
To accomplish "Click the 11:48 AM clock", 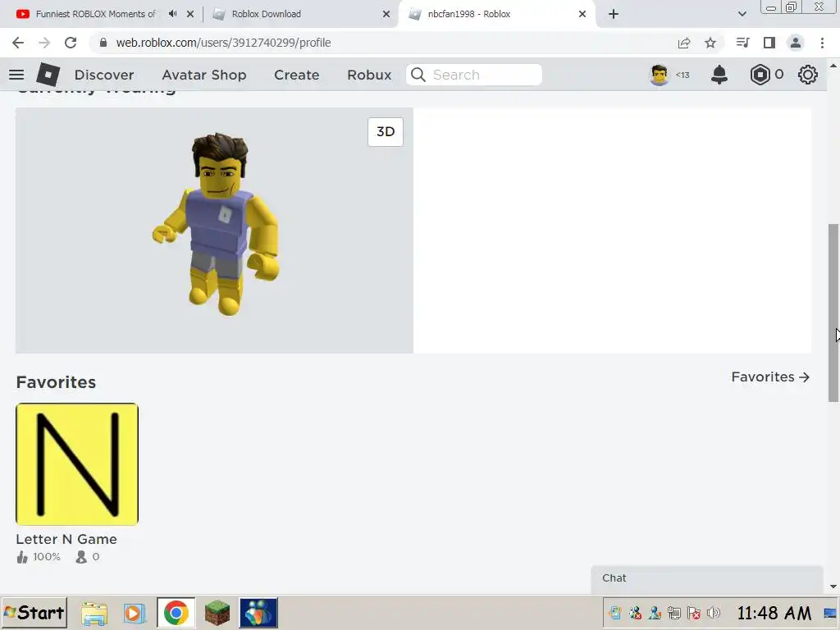I will pos(774,613).
